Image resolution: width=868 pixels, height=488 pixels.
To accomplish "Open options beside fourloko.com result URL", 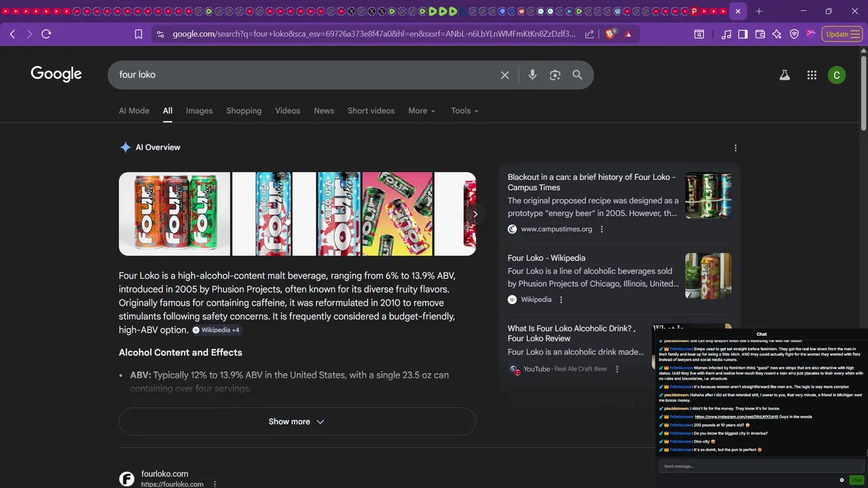I will pos(214,485).
